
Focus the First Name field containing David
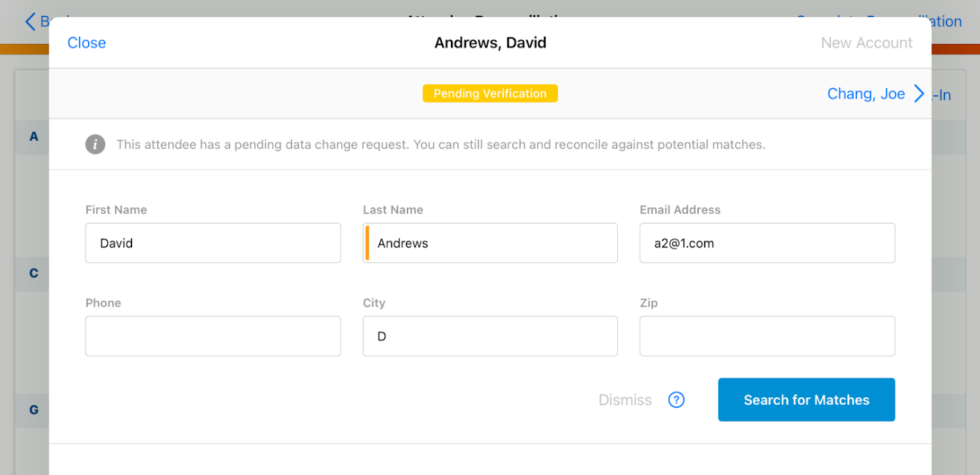click(213, 243)
